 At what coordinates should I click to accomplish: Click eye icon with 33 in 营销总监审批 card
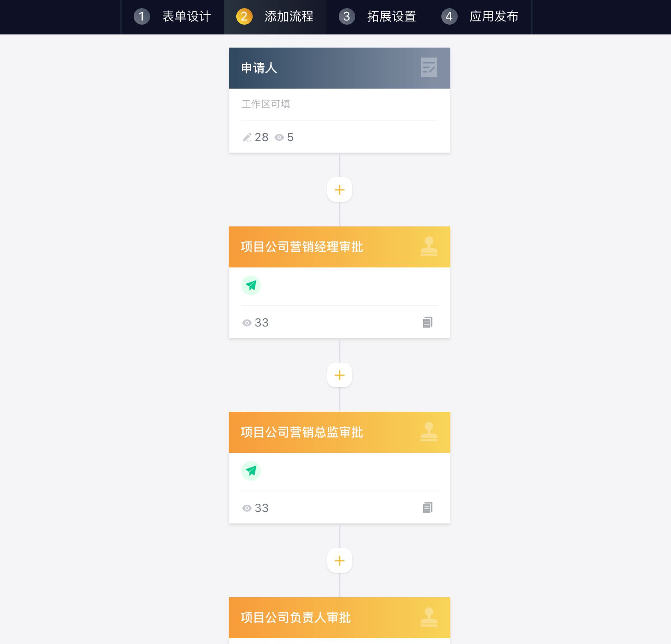[247, 508]
